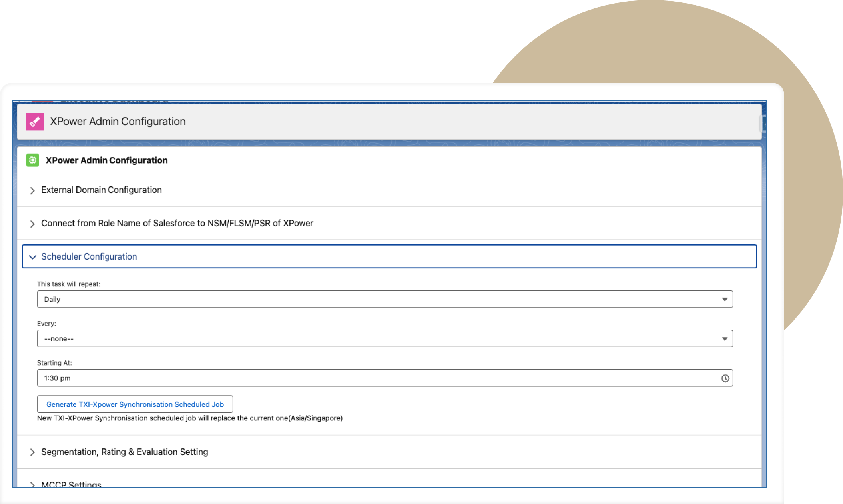The width and height of the screenshot is (843, 504).
Task: Click the Starting At 1:30 pm time field
Action: [360, 378]
